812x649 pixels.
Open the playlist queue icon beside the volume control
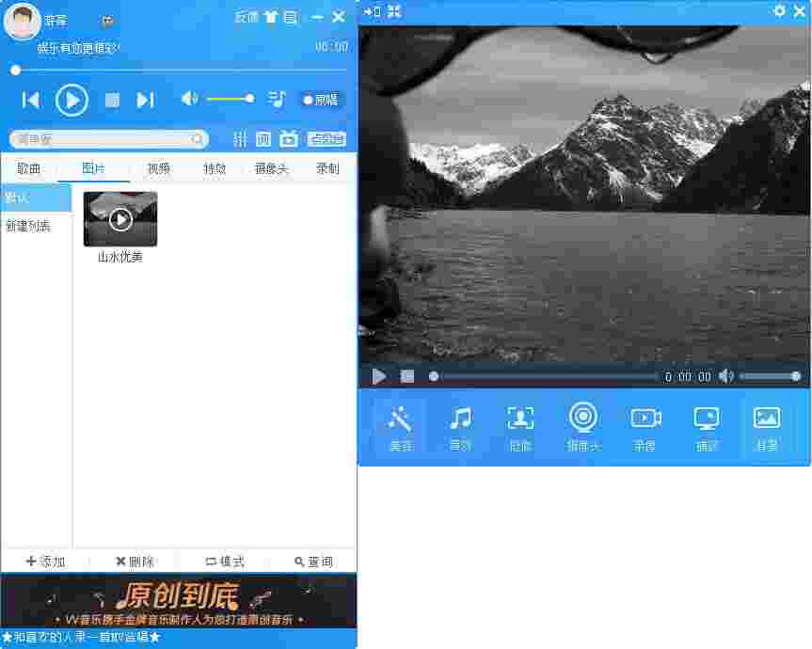(x=276, y=98)
